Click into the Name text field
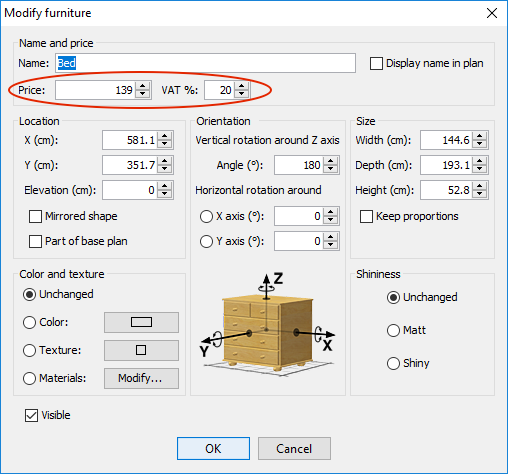The width and height of the screenshot is (508, 474). pos(205,63)
